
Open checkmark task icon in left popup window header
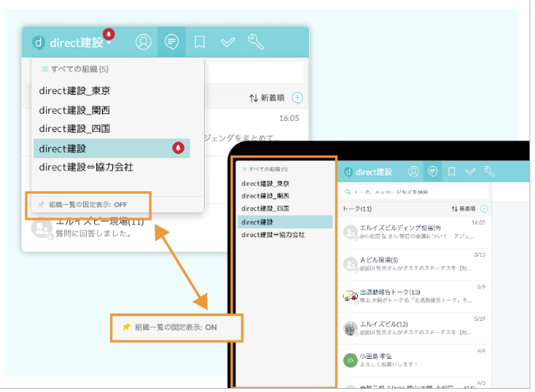point(228,43)
